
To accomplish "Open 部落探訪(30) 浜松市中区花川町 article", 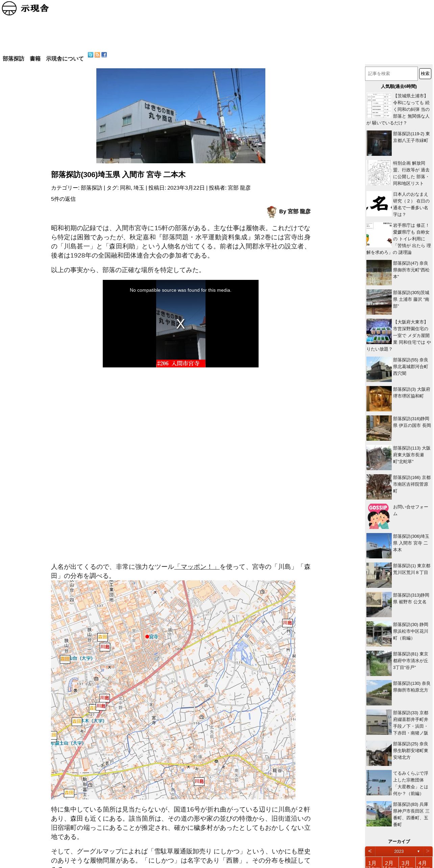I will (399, 634).
